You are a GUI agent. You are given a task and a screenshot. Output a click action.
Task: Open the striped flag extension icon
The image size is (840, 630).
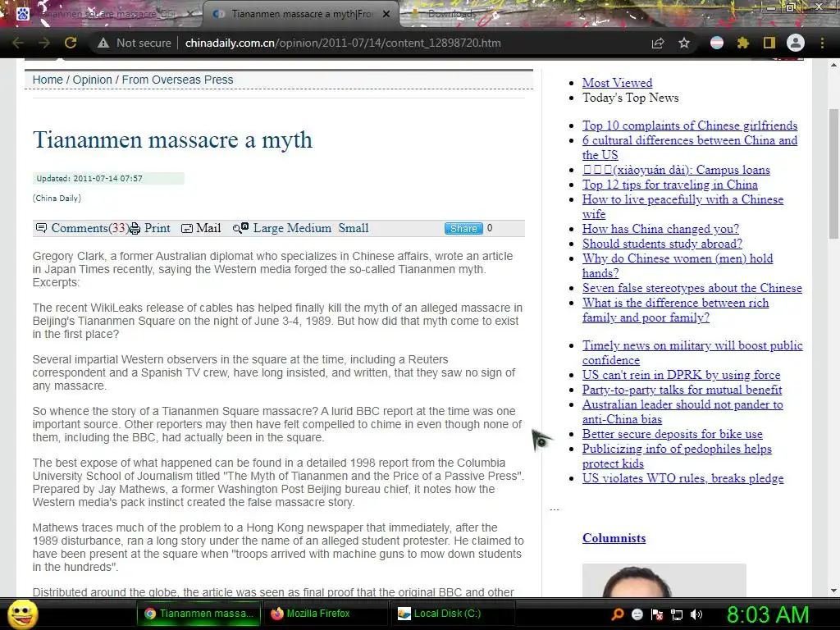click(x=717, y=43)
